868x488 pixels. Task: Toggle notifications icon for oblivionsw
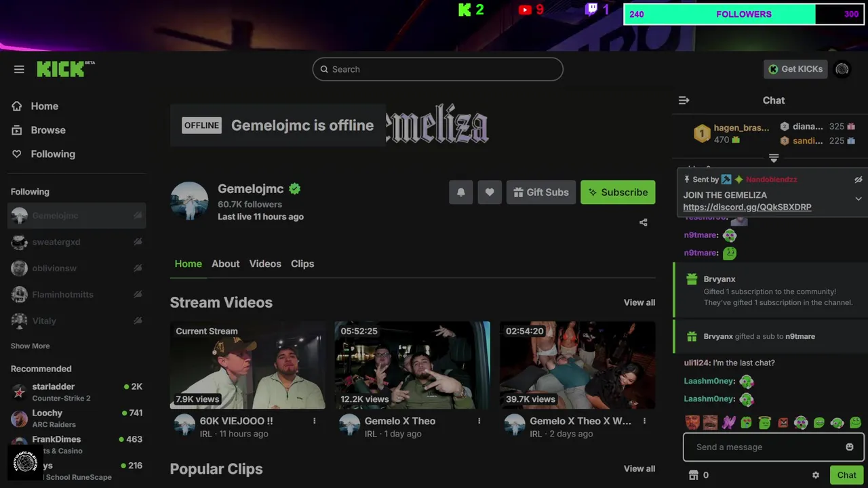coord(138,268)
